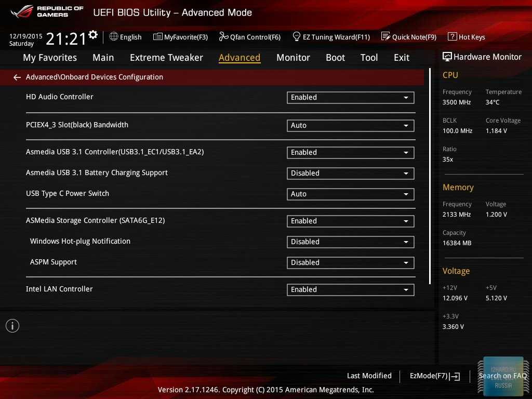
Task: Click the Last Modified button
Action: coord(369,376)
